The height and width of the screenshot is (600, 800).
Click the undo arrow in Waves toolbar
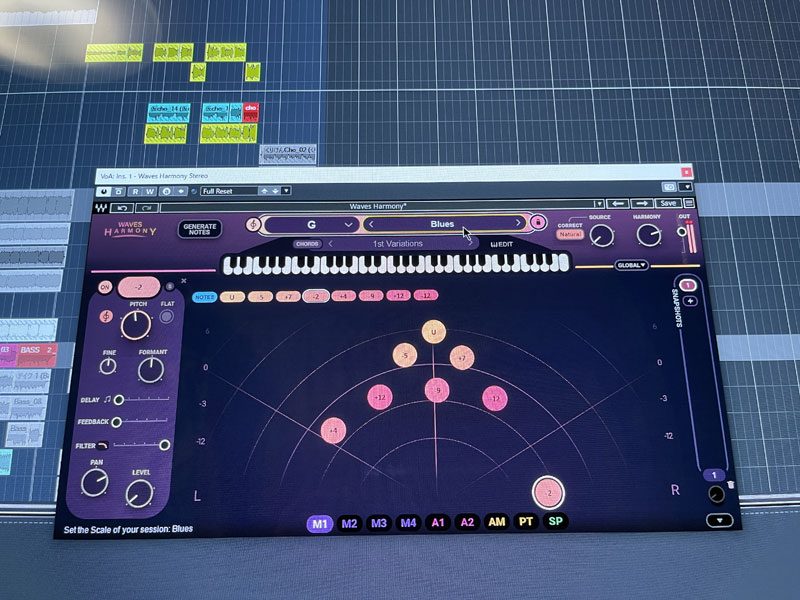pos(122,208)
